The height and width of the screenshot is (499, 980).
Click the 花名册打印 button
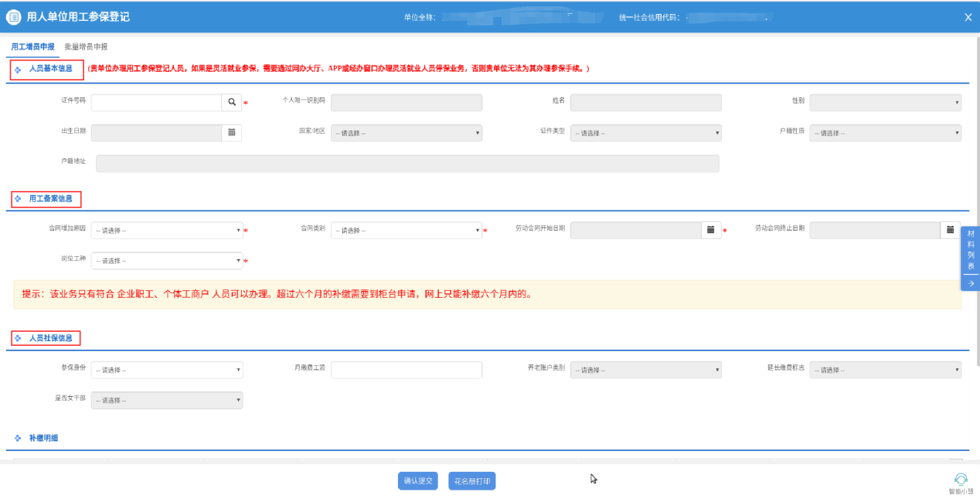(471, 480)
